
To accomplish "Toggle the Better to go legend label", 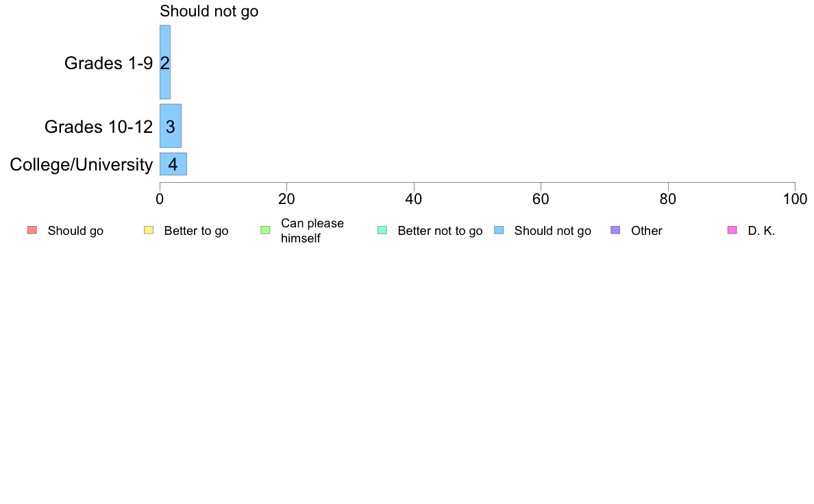I will 196,231.
